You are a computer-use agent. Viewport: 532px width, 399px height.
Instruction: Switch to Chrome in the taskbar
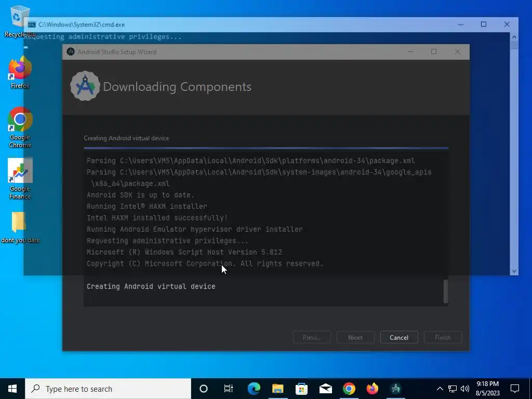tap(349, 389)
